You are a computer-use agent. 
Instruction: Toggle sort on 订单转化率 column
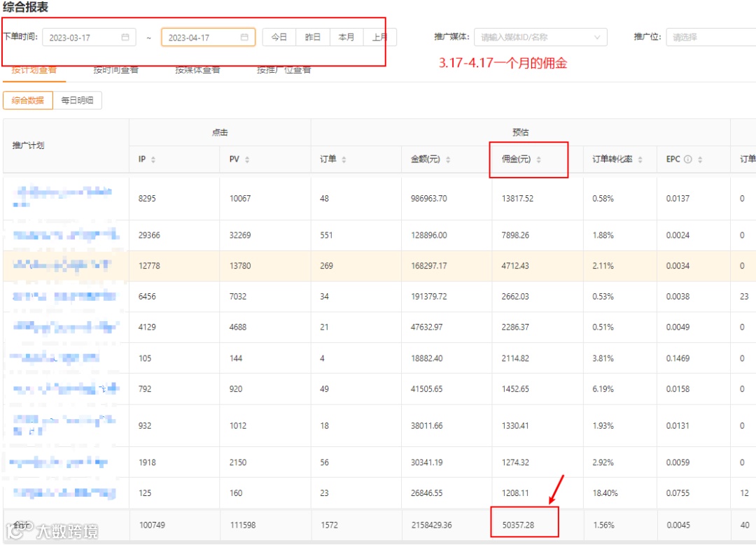(640, 159)
